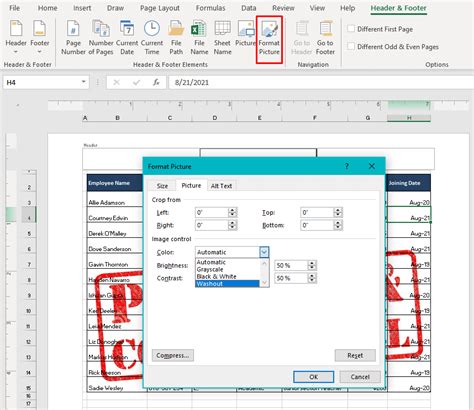474x410 pixels.
Task: Click the Brightness percentage spinner arrows
Action: pyautogui.click(x=312, y=265)
